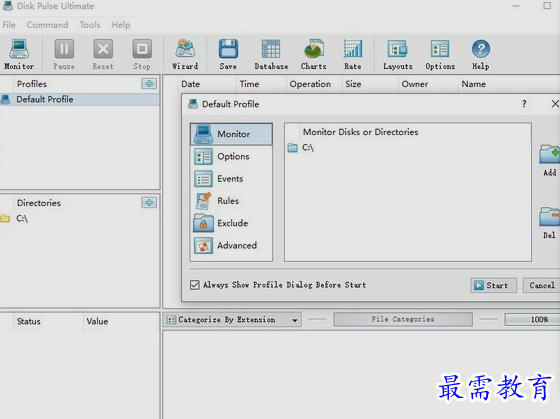Click the Size column header
Image resolution: width=560 pixels, height=419 pixels.
pyautogui.click(x=370, y=84)
